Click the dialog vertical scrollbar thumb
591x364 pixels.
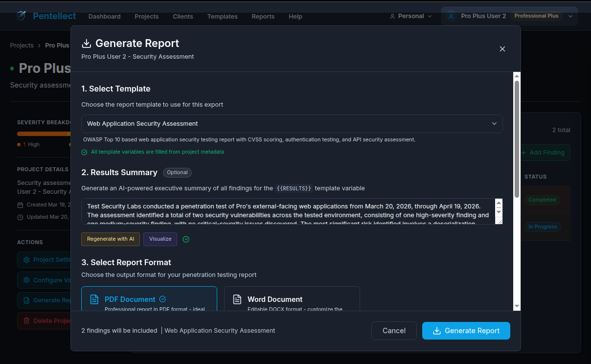click(517, 139)
